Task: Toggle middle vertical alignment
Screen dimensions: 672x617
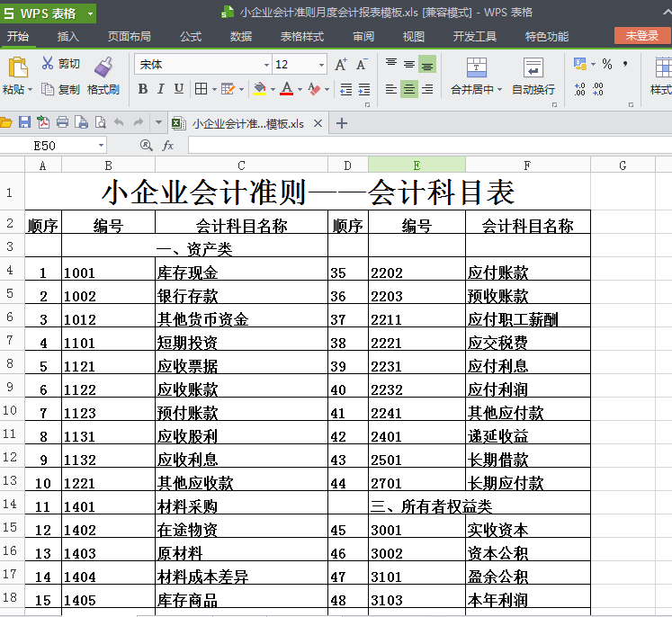Action: click(x=409, y=64)
